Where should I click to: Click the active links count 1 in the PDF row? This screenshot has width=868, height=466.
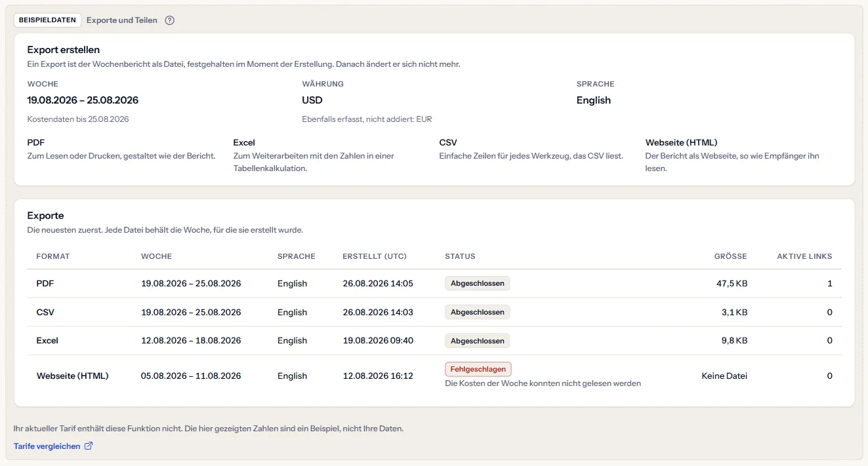coord(830,284)
